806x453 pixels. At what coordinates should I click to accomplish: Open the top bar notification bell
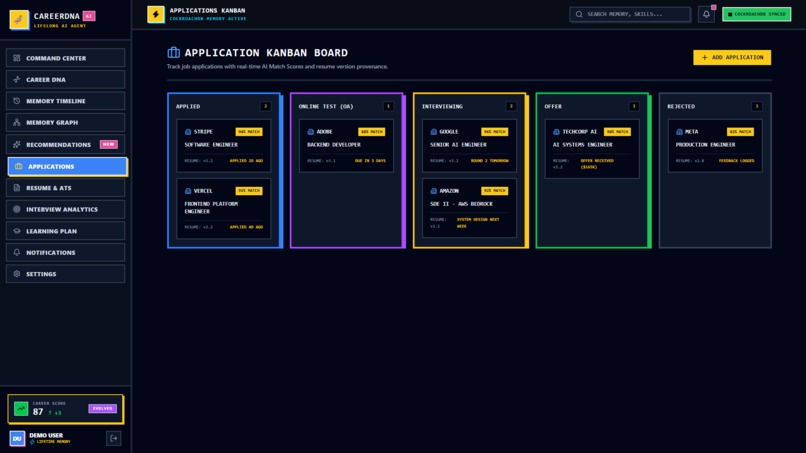(x=706, y=14)
